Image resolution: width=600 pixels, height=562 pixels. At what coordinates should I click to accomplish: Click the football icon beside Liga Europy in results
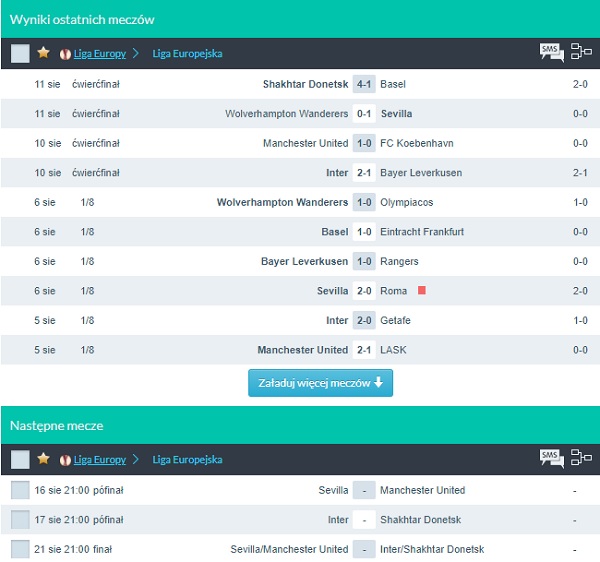tap(65, 54)
